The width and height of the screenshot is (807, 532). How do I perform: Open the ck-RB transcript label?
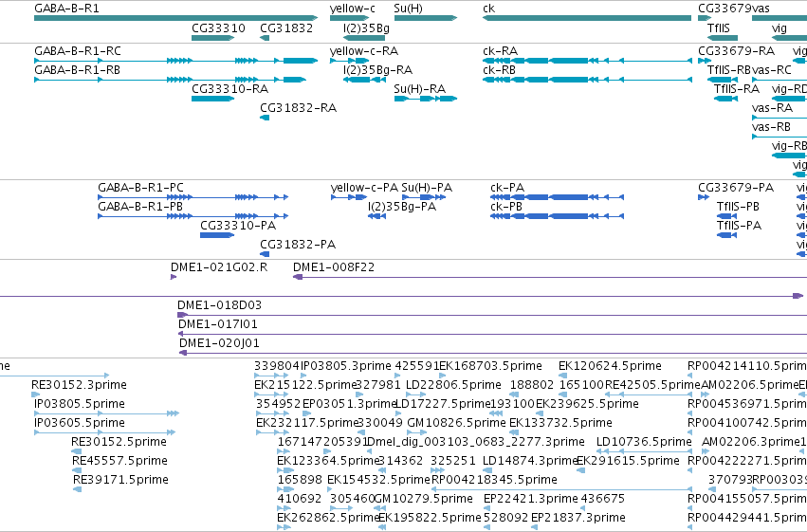499,70
